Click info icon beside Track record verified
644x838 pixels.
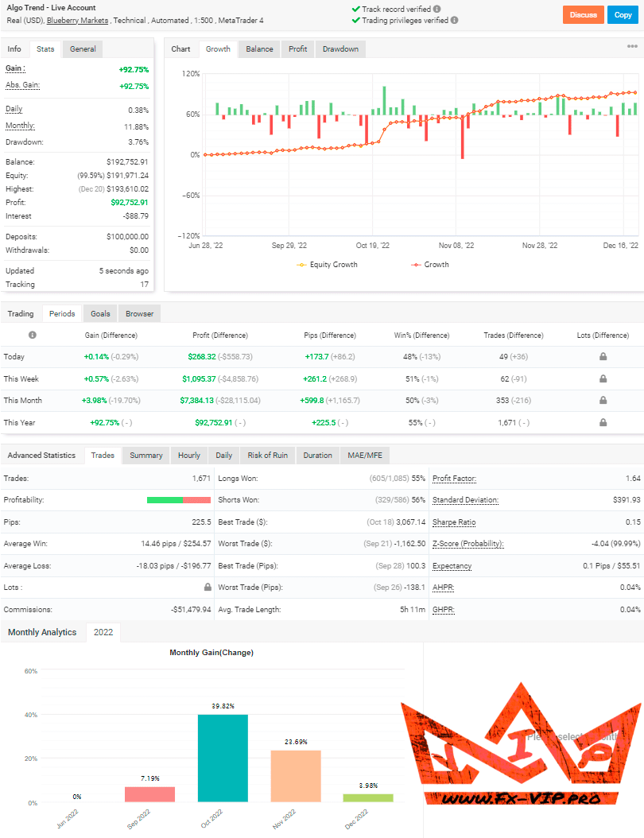[437, 9]
